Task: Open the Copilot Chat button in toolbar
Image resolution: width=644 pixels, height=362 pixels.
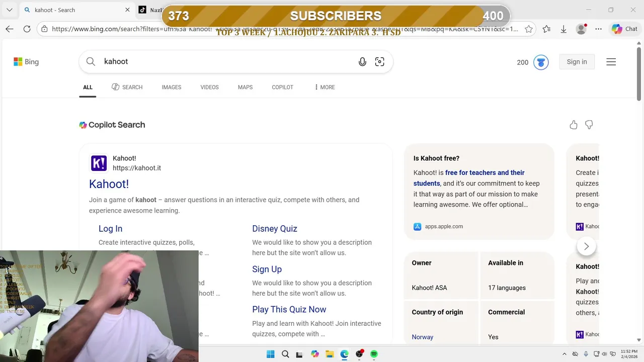Action: coord(624,29)
